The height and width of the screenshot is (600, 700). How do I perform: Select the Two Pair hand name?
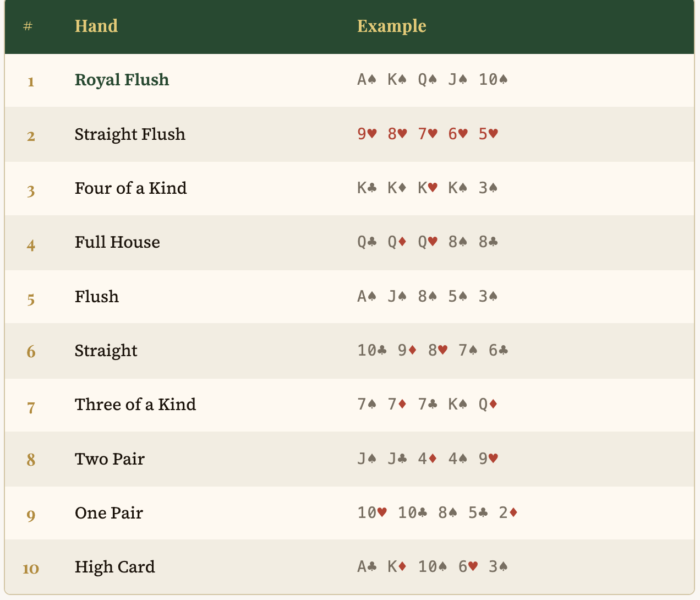110,459
